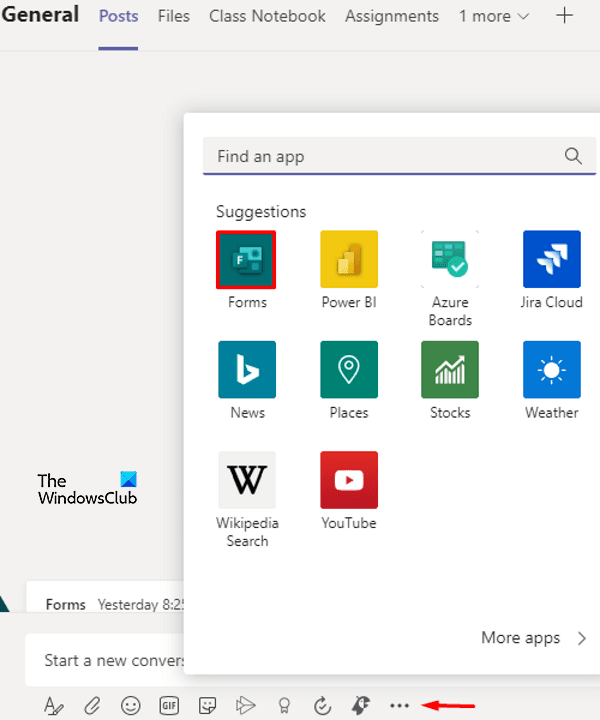The height and width of the screenshot is (720, 600).
Task: Open the Assignments tab
Action: point(392,17)
